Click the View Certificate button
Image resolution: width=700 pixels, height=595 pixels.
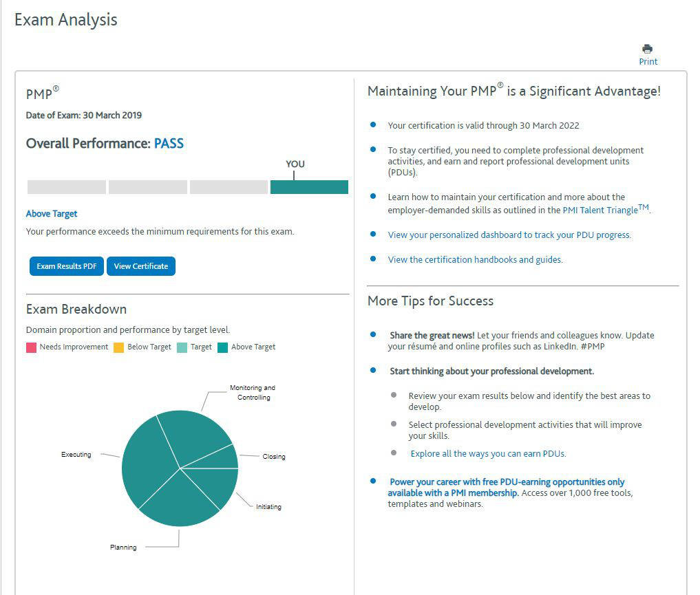(140, 266)
